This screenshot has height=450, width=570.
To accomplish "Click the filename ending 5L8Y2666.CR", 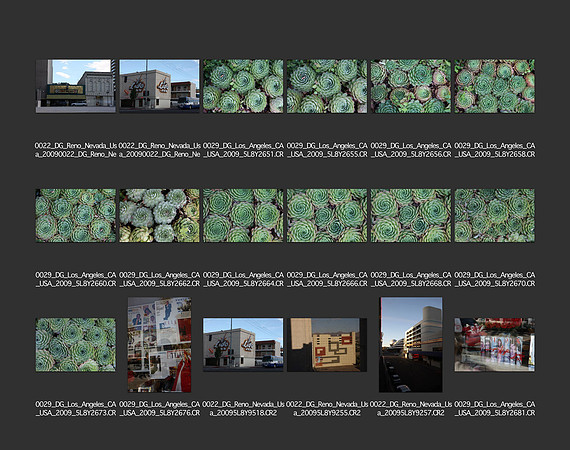I will [327, 279].
